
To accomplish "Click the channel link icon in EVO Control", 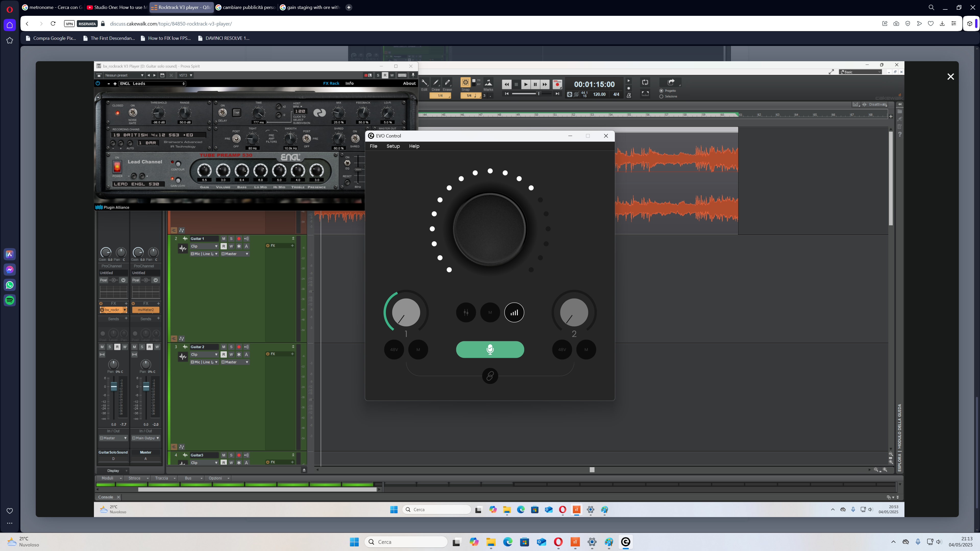I will pos(490,376).
